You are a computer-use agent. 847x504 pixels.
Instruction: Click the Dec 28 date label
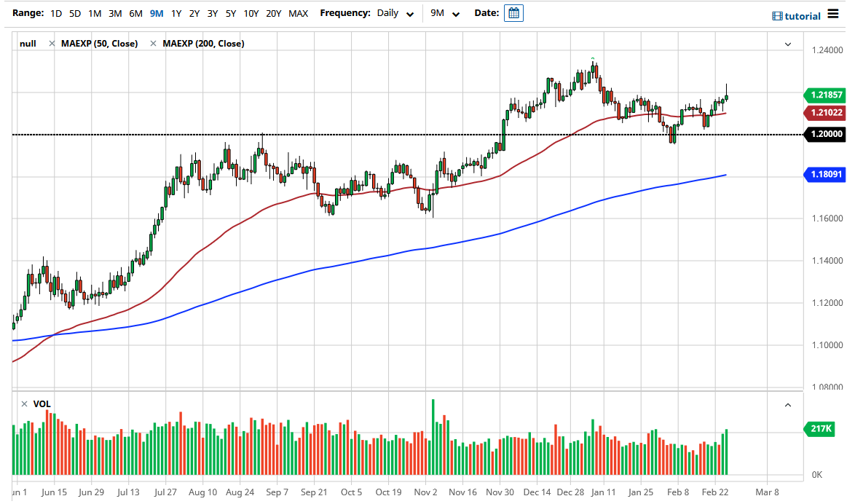570,492
